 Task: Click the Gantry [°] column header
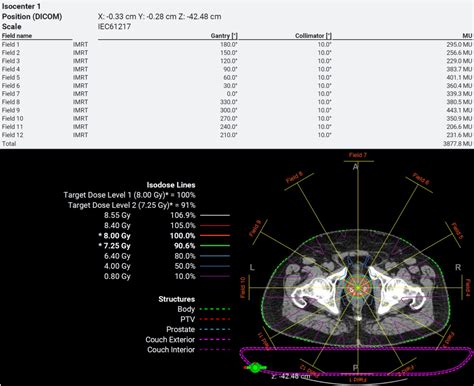(x=224, y=36)
